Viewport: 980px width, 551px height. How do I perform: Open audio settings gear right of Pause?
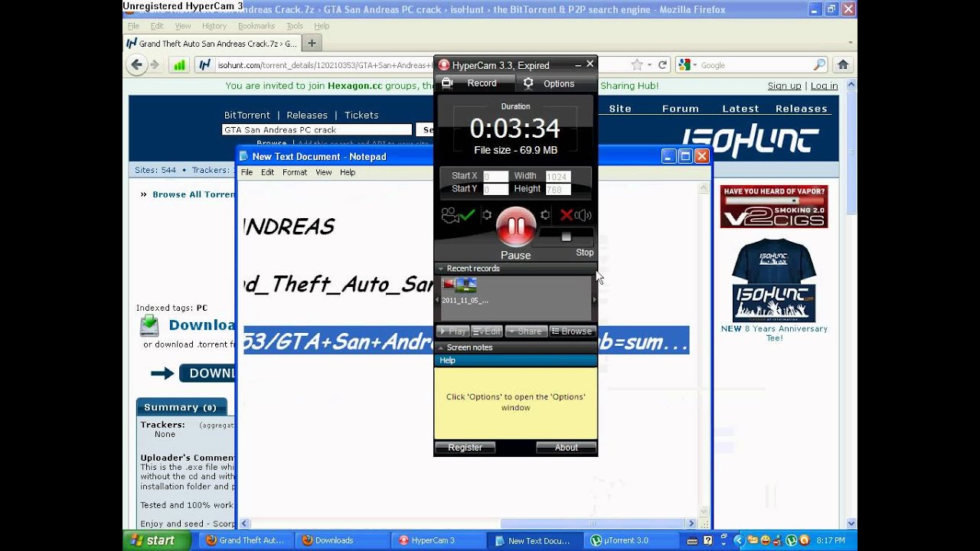(545, 216)
